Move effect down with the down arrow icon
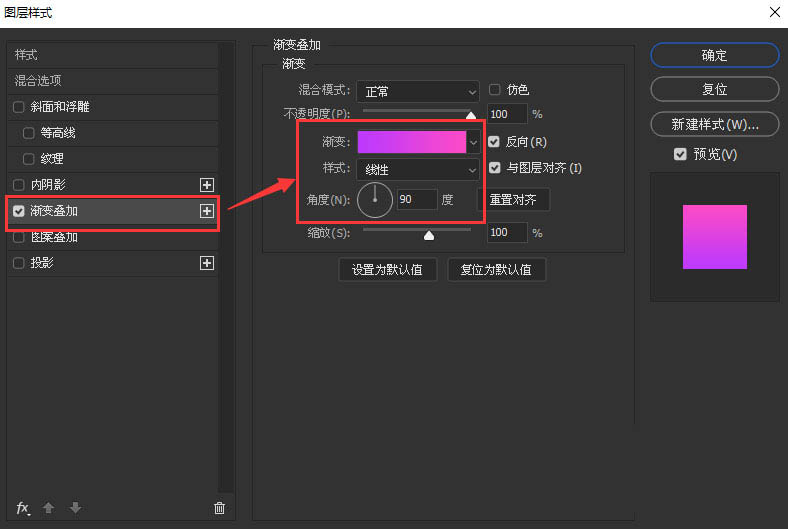788x529 pixels. tap(75, 508)
